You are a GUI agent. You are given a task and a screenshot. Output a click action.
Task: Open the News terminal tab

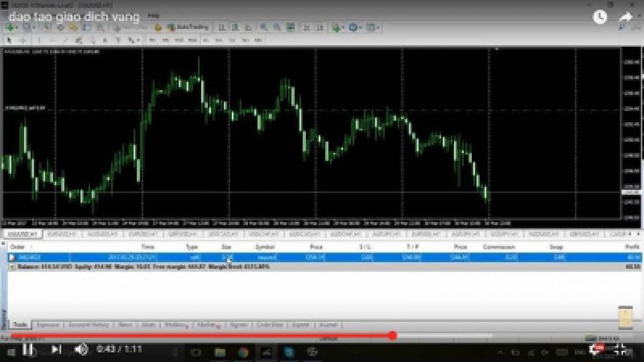coord(125,325)
